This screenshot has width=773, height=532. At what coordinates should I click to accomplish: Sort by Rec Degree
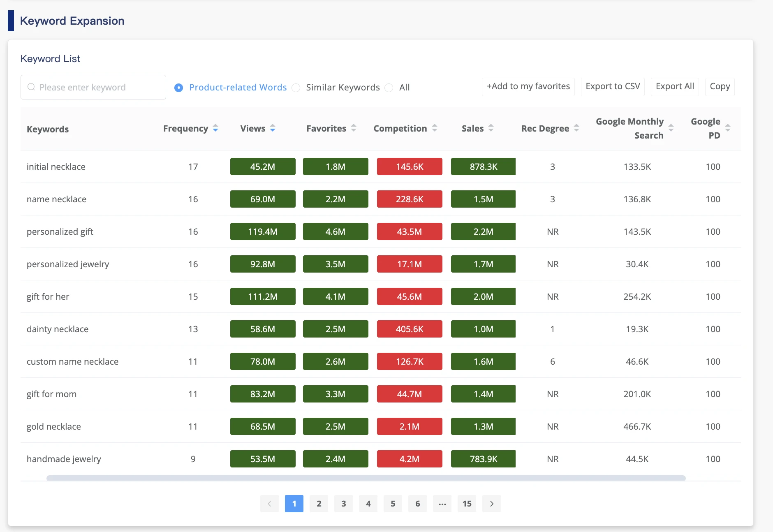[577, 128]
